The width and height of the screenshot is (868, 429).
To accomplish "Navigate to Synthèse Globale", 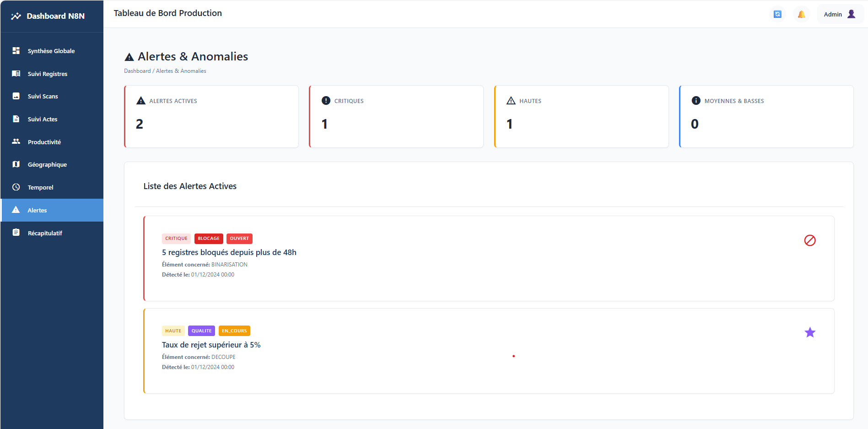I will [51, 51].
